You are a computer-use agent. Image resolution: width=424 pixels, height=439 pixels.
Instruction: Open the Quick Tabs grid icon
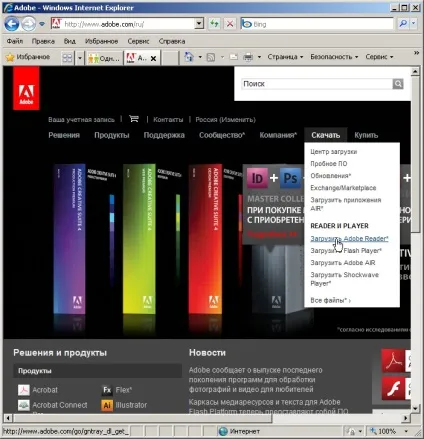click(67, 58)
